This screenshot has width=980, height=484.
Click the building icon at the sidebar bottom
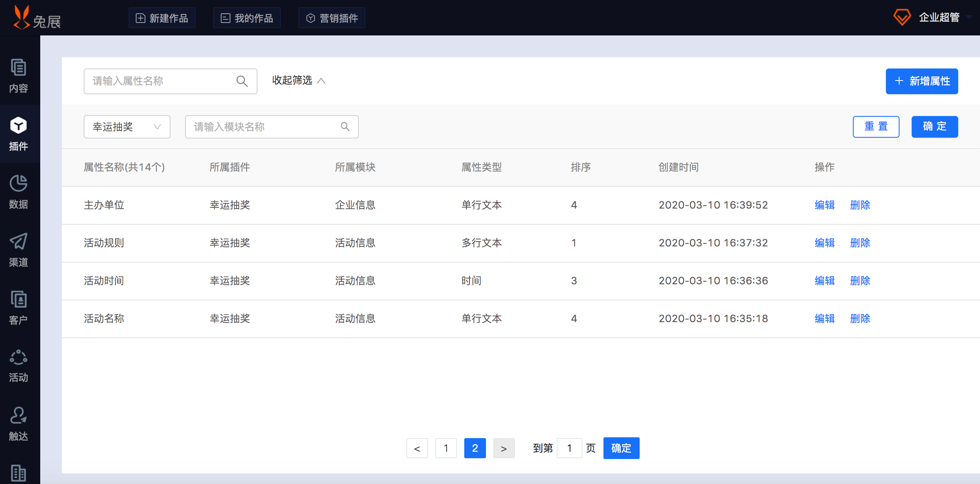[x=19, y=473]
